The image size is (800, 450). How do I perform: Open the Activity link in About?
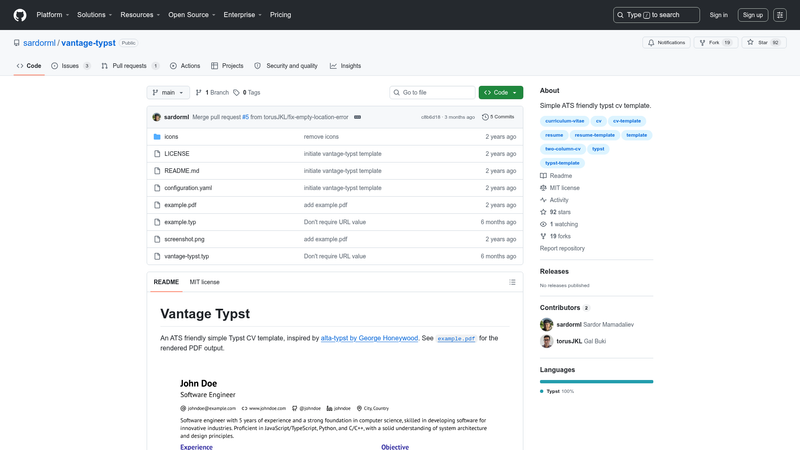pos(554,200)
